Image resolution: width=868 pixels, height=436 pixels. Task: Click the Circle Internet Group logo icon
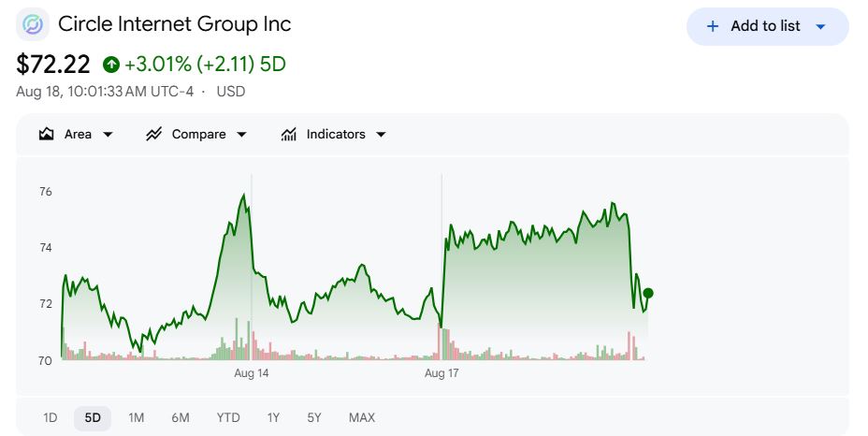click(x=33, y=24)
